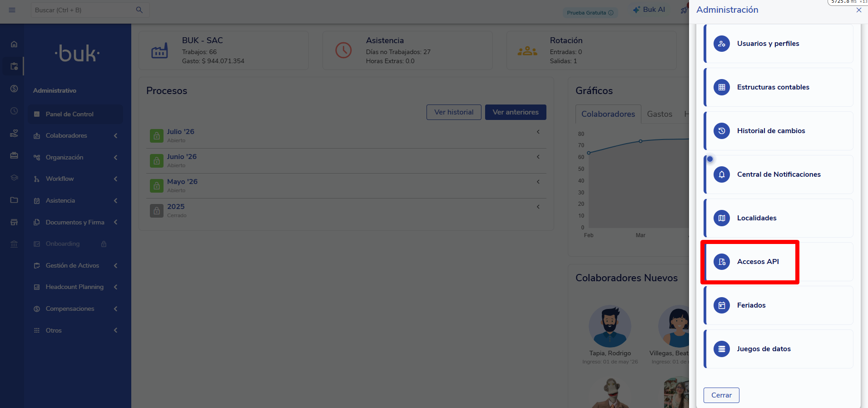Click the people group icon on Rotación card
This screenshot has height=408, width=868.
pyautogui.click(x=527, y=51)
